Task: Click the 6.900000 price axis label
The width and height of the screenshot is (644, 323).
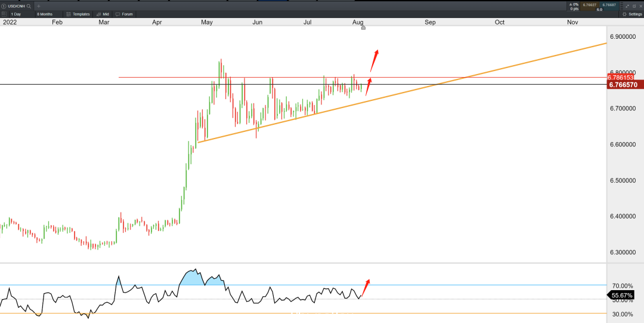Action: [x=624, y=37]
